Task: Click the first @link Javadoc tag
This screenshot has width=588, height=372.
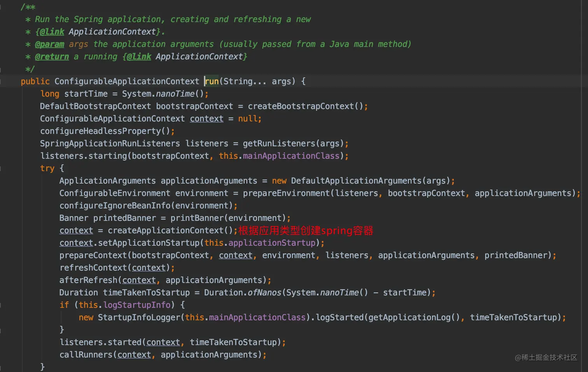Action: [52, 32]
